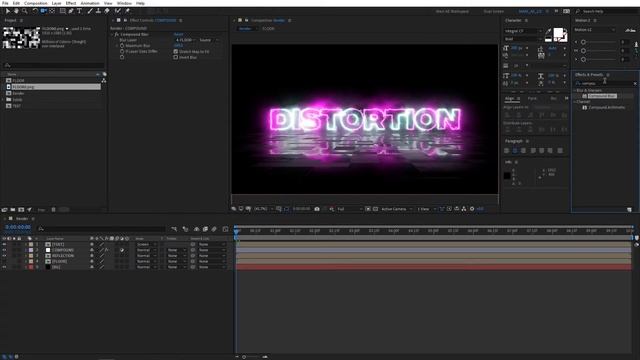Switch to the FLOOR composition viewer tab
Image resolution: width=640 pixels, height=360 pixels.
point(268,29)
